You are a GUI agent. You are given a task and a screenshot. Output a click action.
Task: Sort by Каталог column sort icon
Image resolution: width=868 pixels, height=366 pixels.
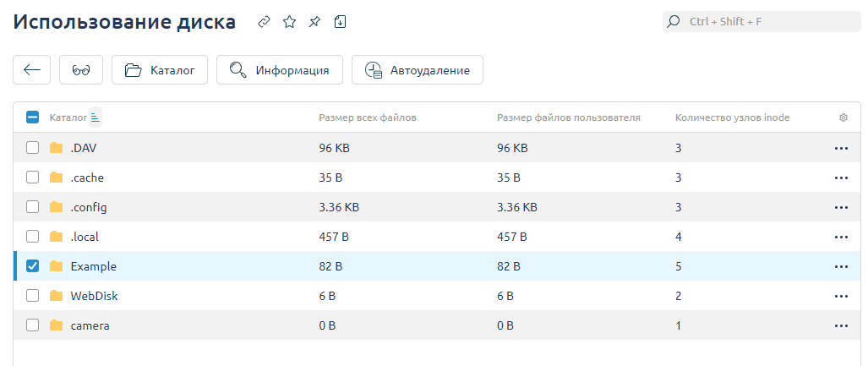(x=96, y=117)
